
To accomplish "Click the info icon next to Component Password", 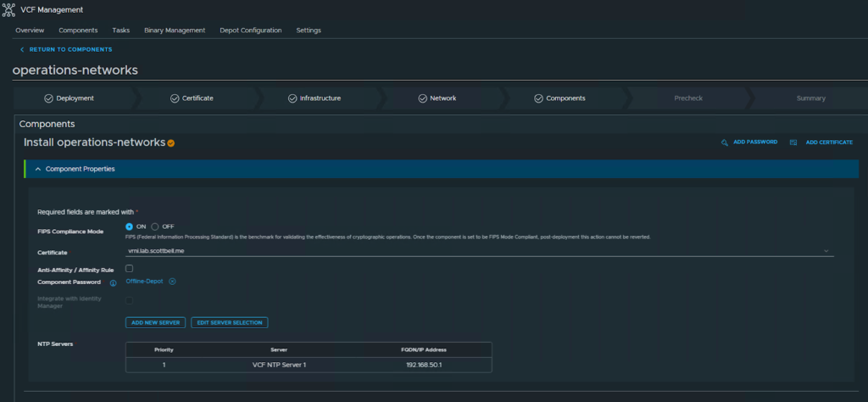I will click(113, 283).
